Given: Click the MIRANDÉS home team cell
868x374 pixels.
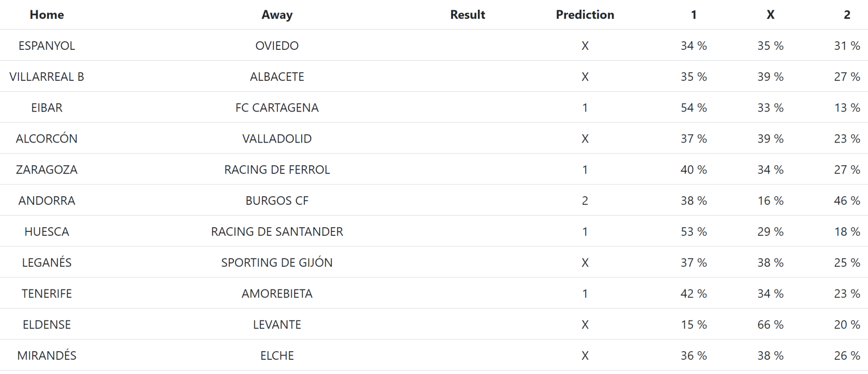Looking at the screenshot, I should [x=47, y=356].
